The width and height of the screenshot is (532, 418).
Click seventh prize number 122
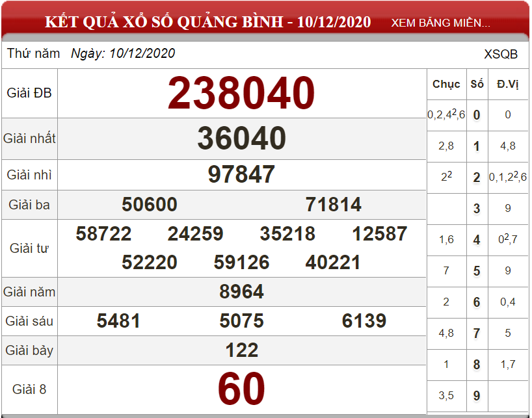tap(241, 350)
